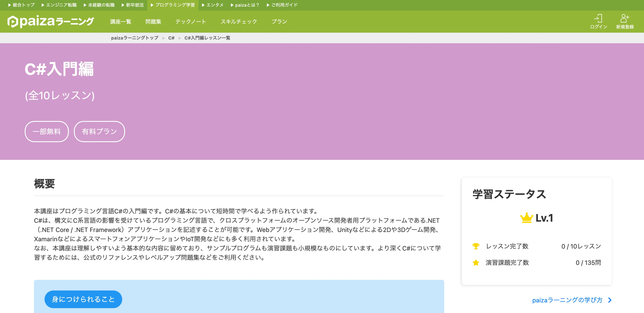
Task: Go to スキルチェック in main navigation
Action: click(239, 22)
